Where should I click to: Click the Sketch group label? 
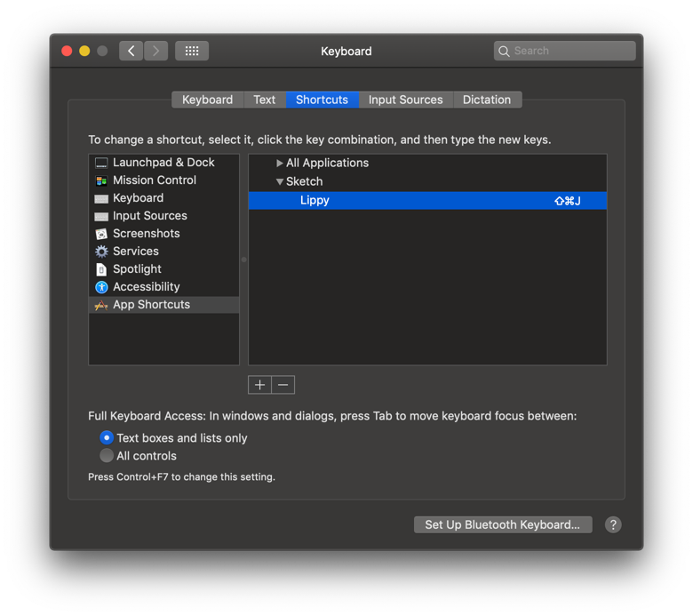tap(304, 181)
